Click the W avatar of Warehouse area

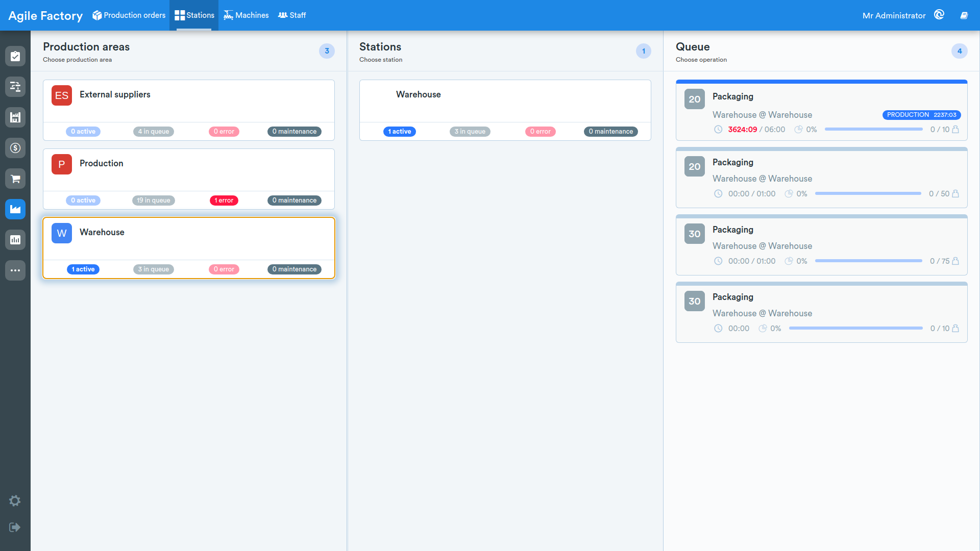click(x=62, y=233)
